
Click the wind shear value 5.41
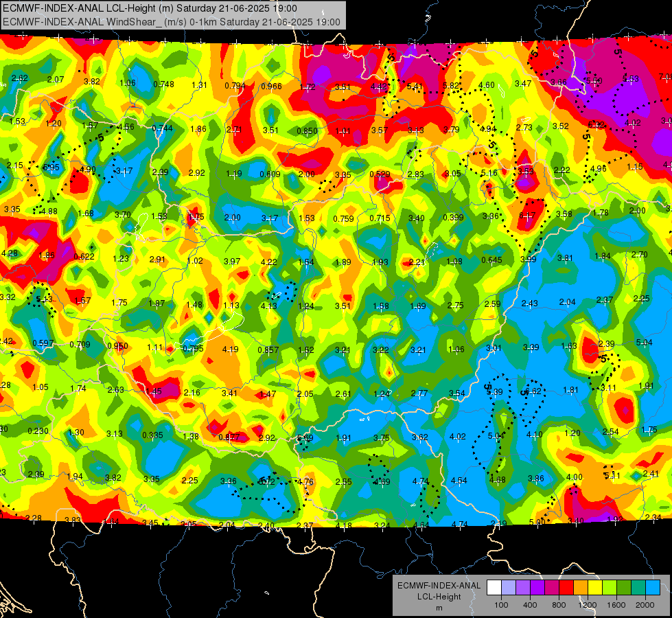[x=415, y=87]
